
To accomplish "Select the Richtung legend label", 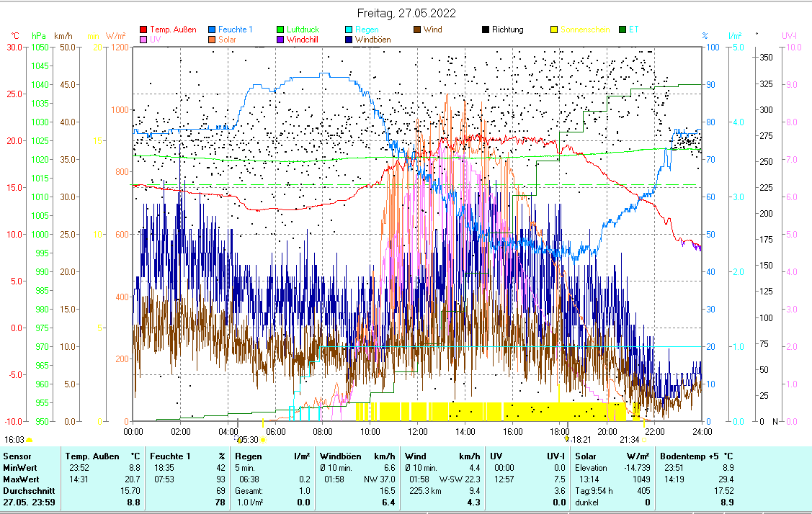I will [x=507, y=30].
